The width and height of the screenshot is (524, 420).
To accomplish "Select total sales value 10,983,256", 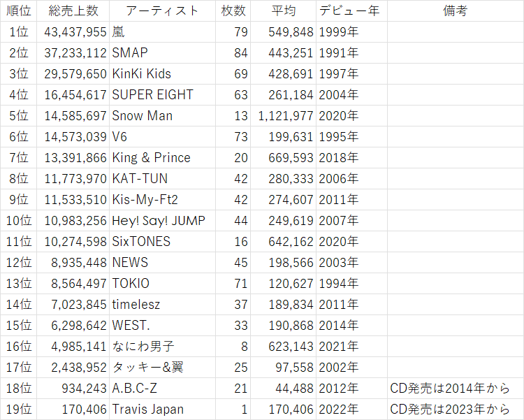I will click(73, 221).
